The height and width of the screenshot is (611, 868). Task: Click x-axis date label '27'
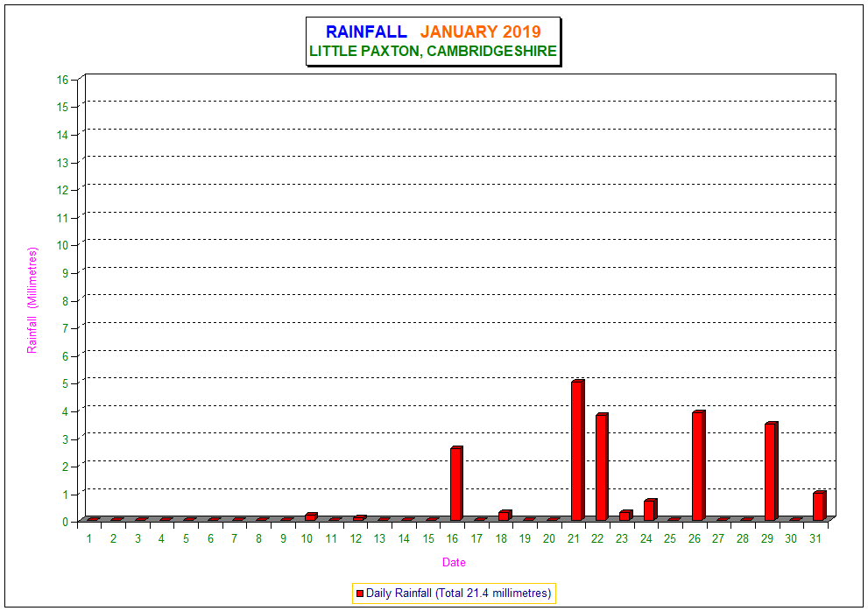[x=718, y=538]
